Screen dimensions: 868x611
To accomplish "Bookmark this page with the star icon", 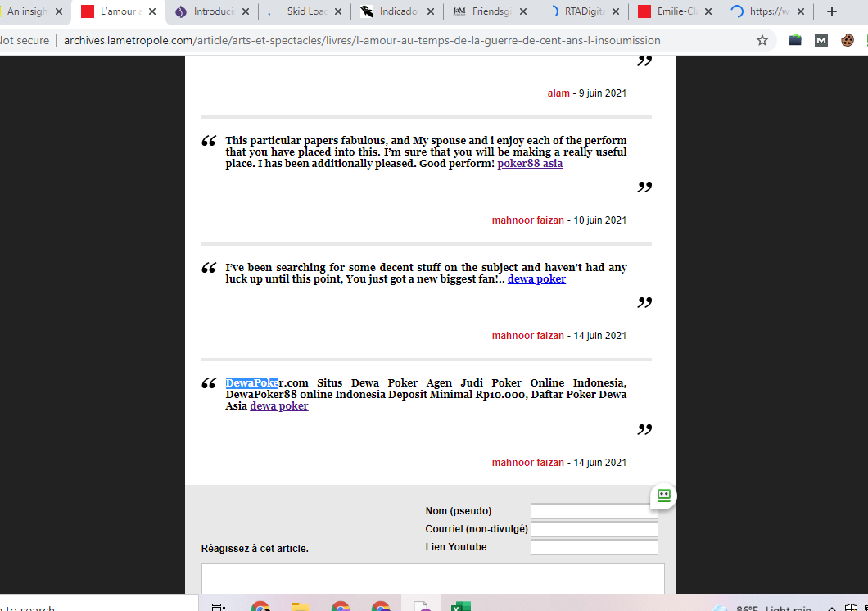I will point(762,40).
